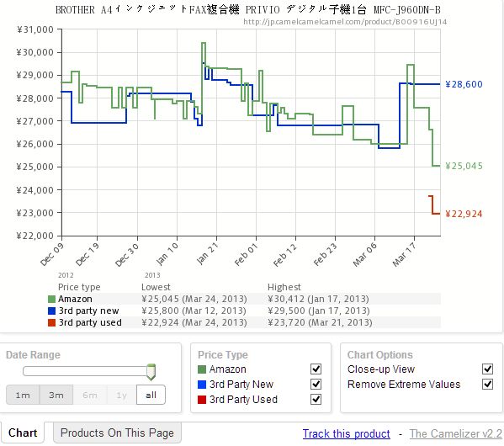Click the ¥22,924 used price label
Viewport: 504px width, 446px height.
(464, 214)
